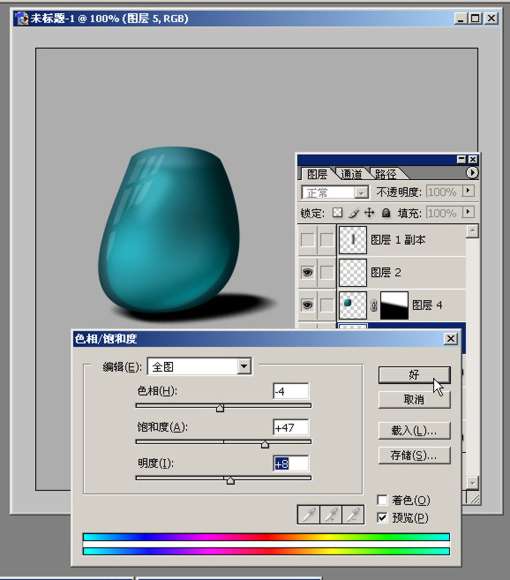Viewport: 510px width, 580px height.
Task: Click the 明度 lightness value field
Action: [x=291, y=463]
